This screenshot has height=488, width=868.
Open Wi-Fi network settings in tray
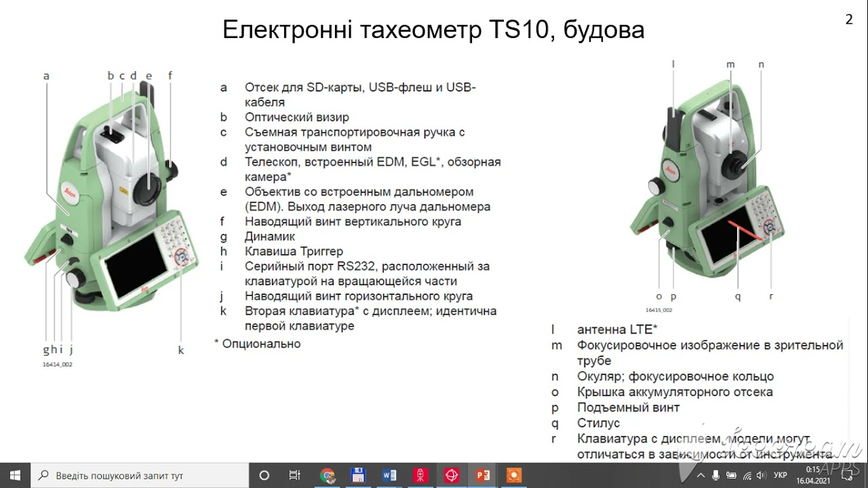[747, 475]
